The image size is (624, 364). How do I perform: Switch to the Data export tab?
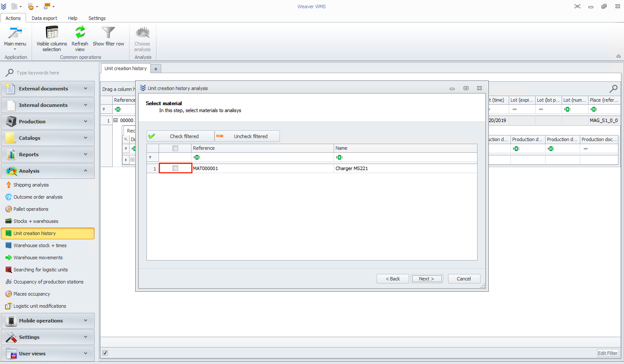(x=44, y=18)
